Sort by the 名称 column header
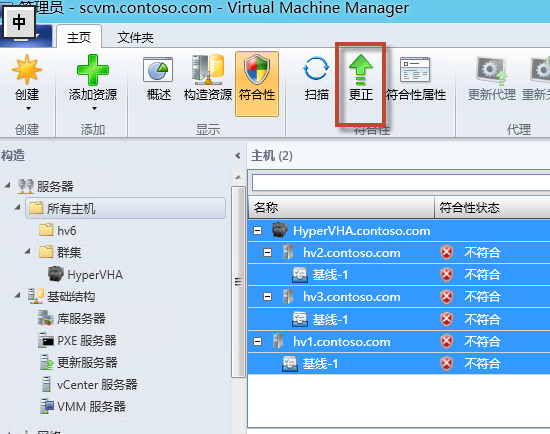Image resolution: width=550 pixels, height=434 pixels. (x=341, y=207)
